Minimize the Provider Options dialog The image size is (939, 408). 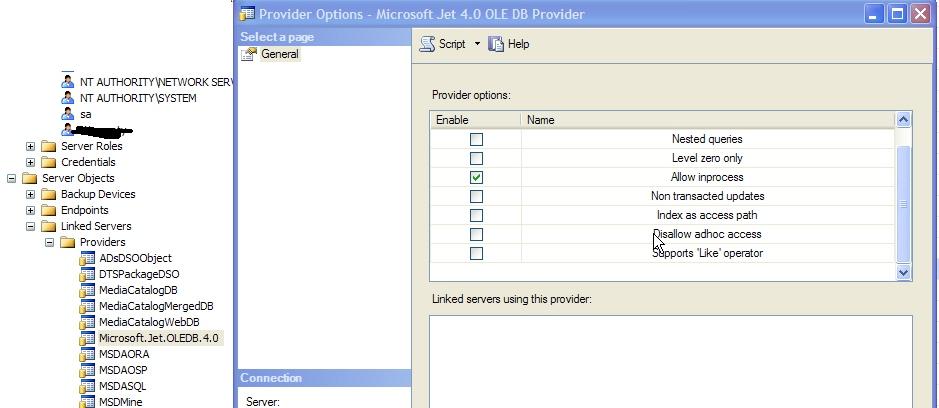[875, 14]
